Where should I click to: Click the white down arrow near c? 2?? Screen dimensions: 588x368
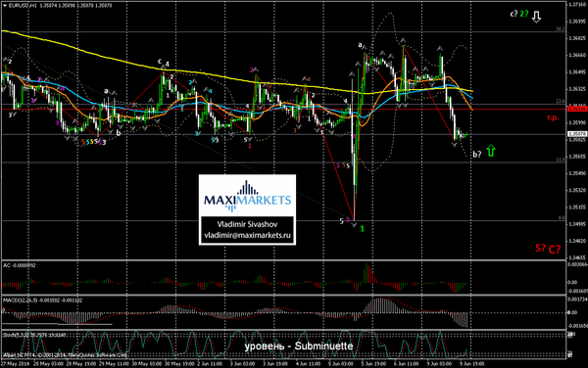click(x=537, y=17)
